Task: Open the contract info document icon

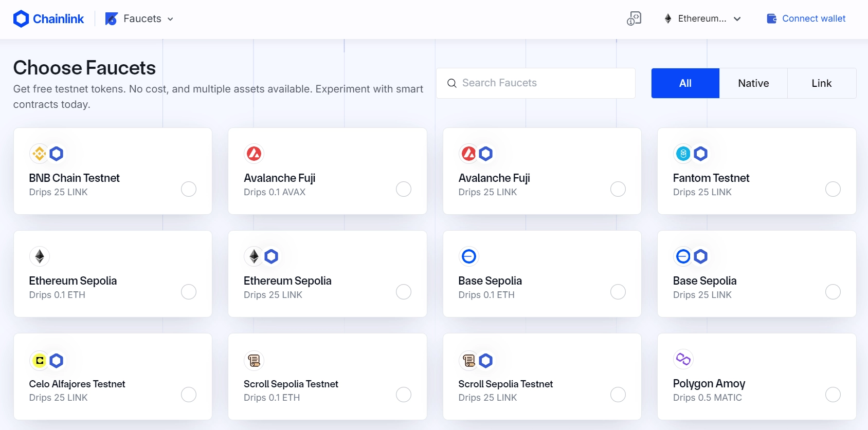Action: pos(634,18)
